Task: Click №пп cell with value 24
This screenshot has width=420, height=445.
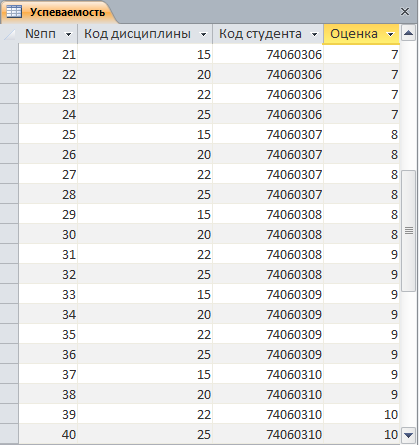Action: click(x=48, y=114)
